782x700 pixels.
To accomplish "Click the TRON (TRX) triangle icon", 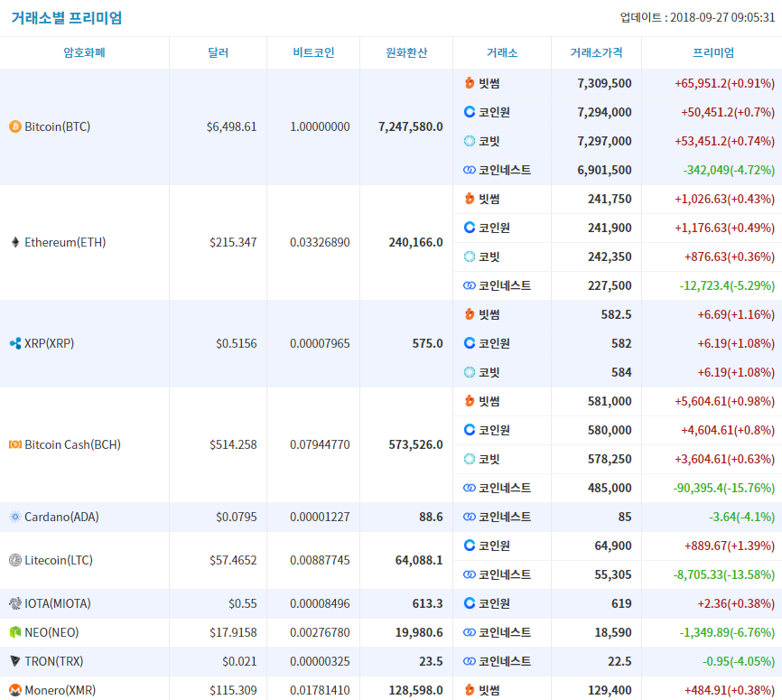I will (x=15, y=661).
